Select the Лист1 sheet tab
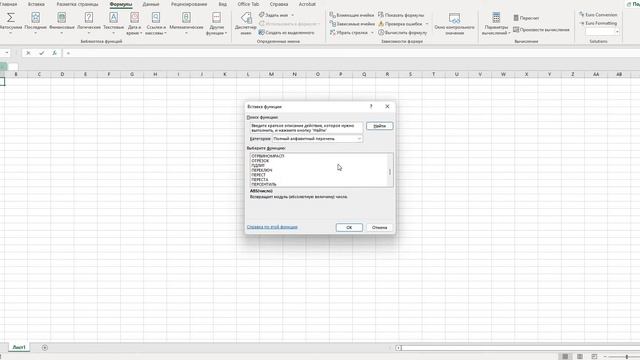Screen dimensions: 640x360 pos(19,347)
